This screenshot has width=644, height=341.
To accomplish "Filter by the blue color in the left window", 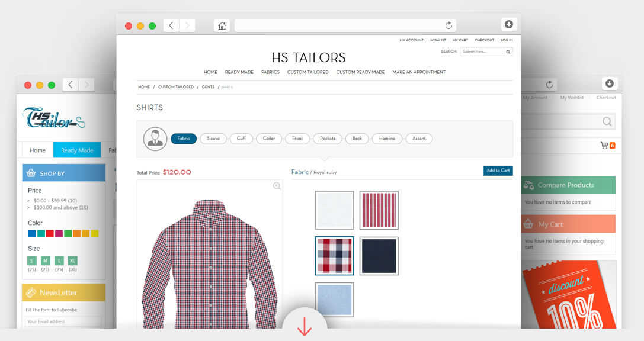I will click(x=32, y=233).
